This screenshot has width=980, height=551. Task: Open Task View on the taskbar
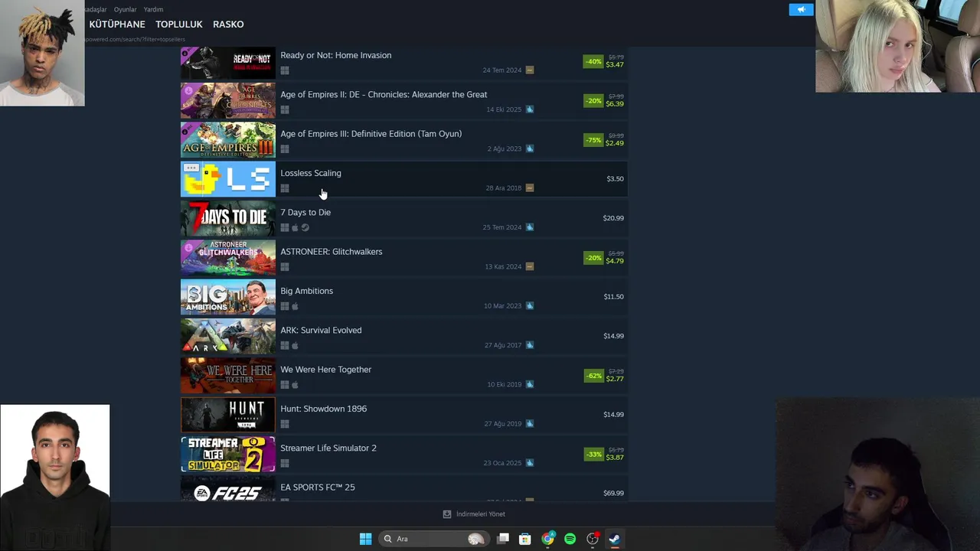[503, 539]
